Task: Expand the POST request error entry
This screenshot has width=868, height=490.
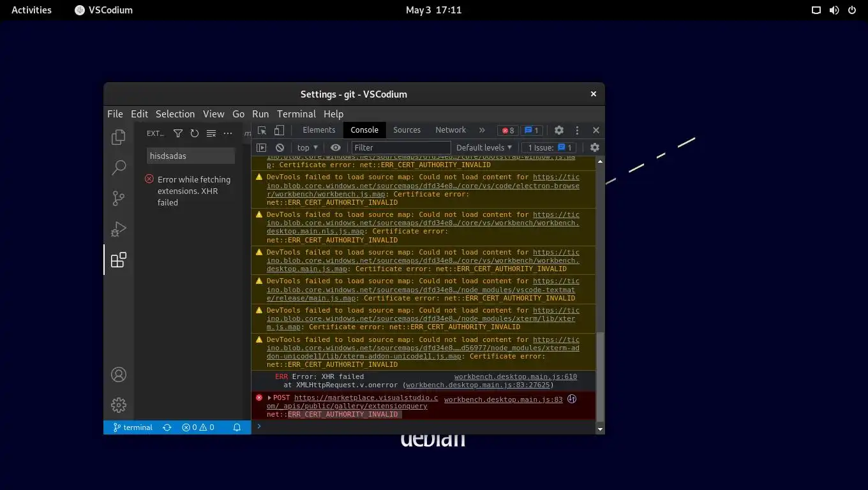Action: pos(269,398)
